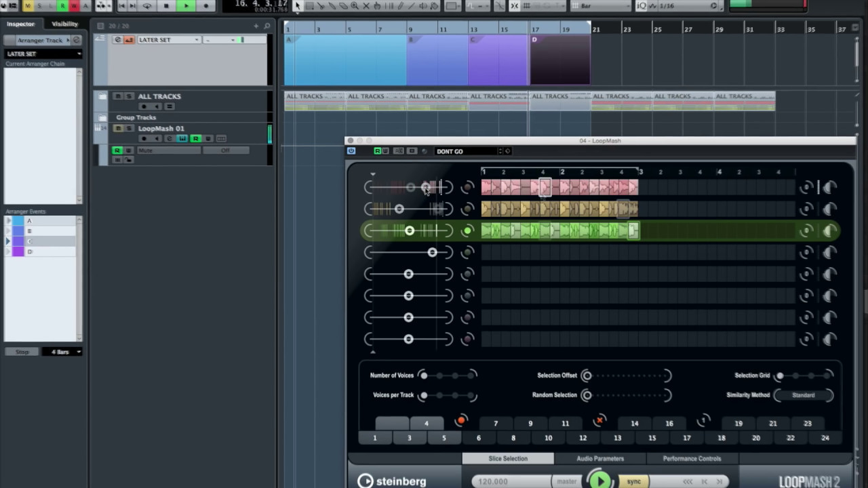Image resolution: width=868 pixels, height=488 pixels.
Task: Mute the ALL TRACKS folder track
Action: pos(118,96)
